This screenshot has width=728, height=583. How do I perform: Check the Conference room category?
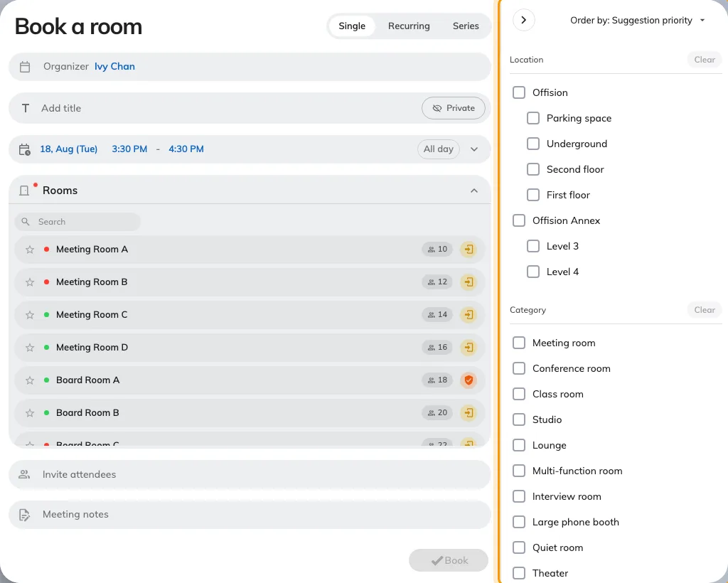pyautogui.click(x=518, y=368)
